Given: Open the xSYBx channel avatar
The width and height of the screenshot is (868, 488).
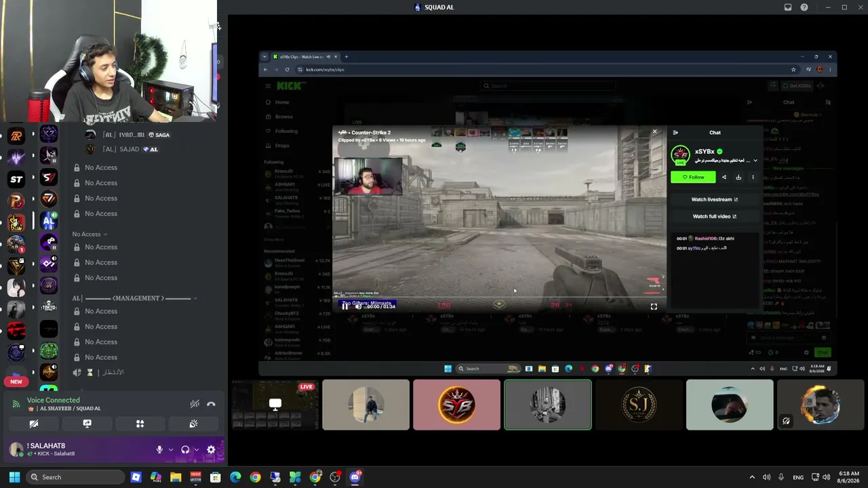Looking at the screenshot, I should 680,155.
